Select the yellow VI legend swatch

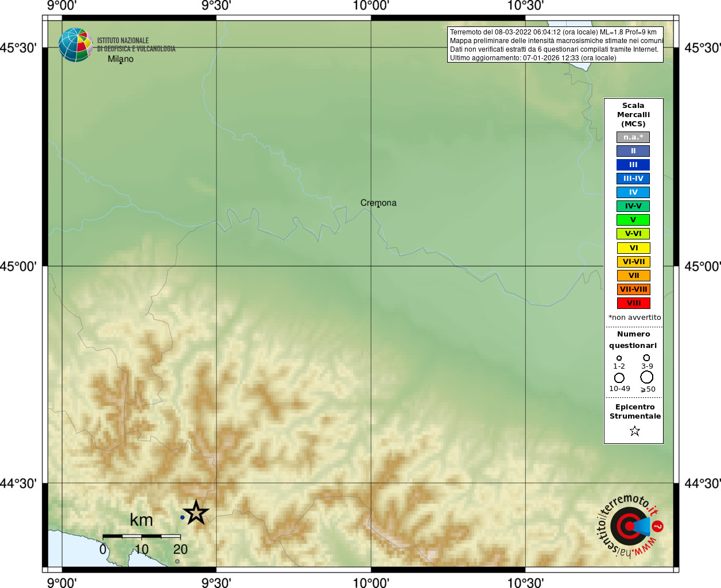(634, 248)
